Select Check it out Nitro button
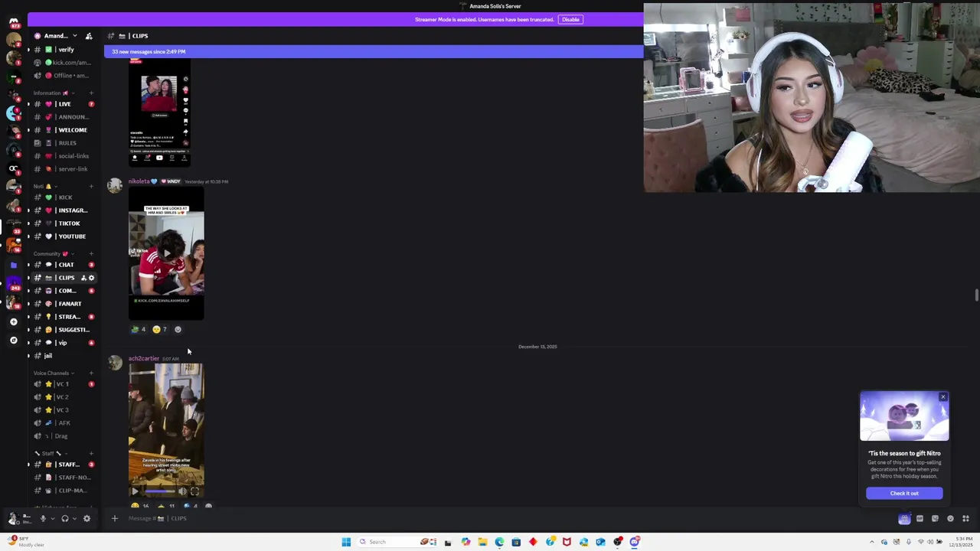 904,494
